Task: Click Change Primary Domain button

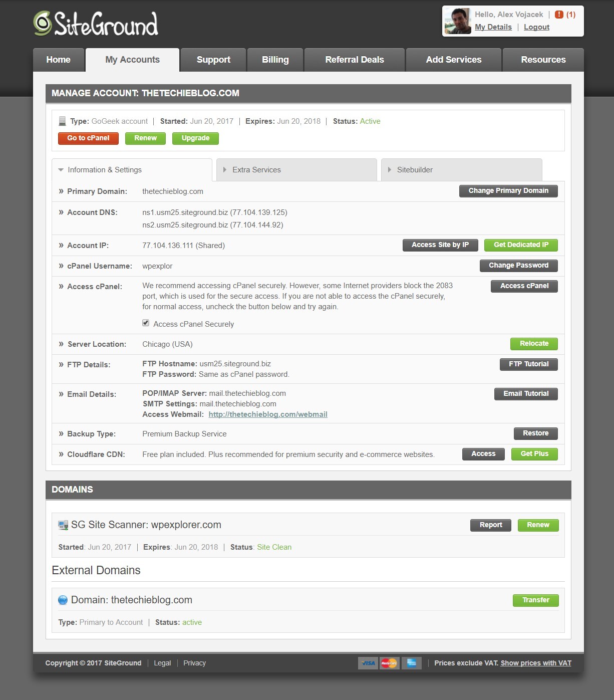Action: pos(508,191)
